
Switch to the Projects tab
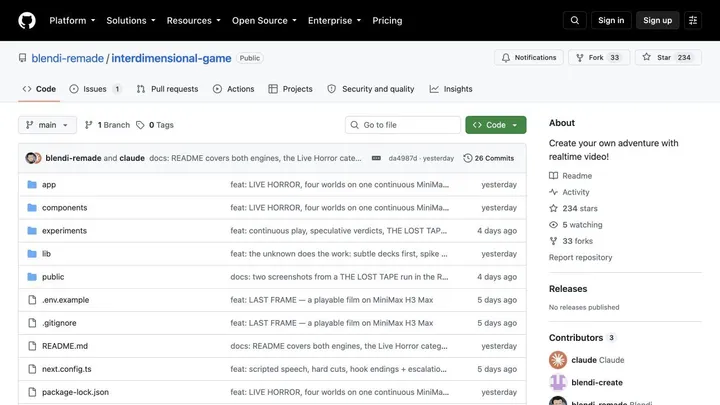tap(290, 89)
